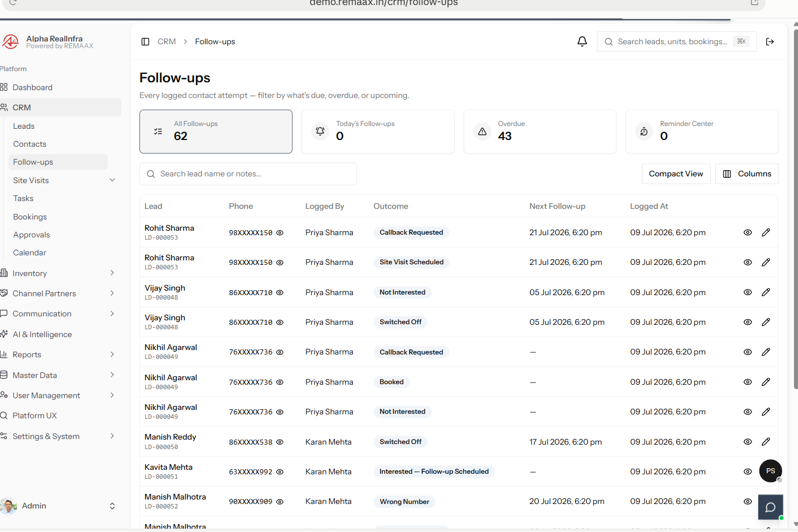Reveal Kavita Mehta's phone number
Image resolution: width=798 pixels, height=532 pixels.
pyautogui.click(x=280, y=472)
